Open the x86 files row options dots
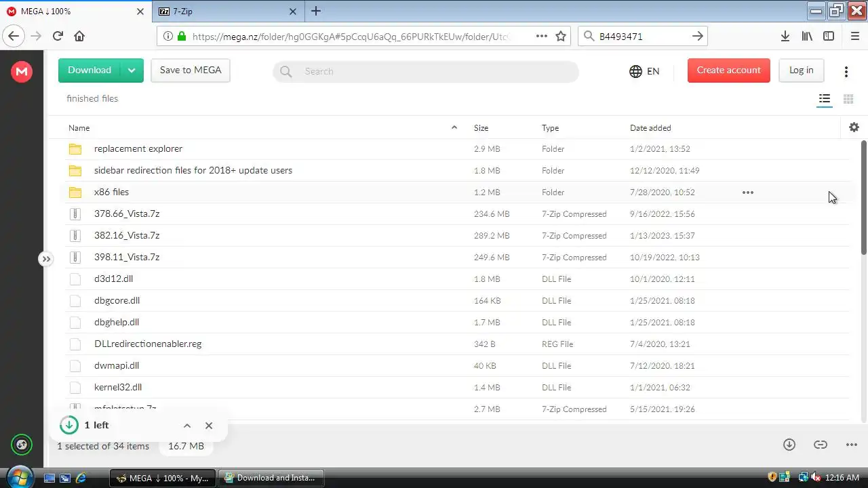868x488 pixels. [x=747, y=192]
